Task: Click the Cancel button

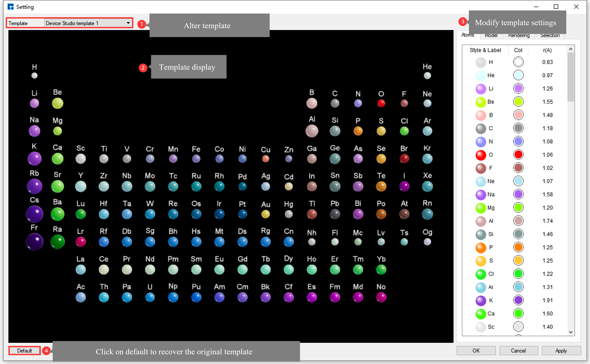Action: [x=518, y=350]
